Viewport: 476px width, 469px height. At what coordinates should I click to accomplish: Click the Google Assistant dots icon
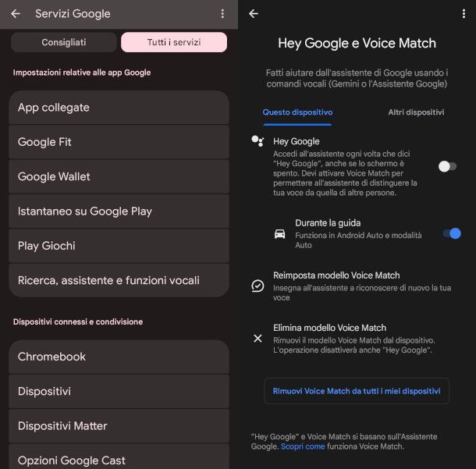(x=258, y=141)
